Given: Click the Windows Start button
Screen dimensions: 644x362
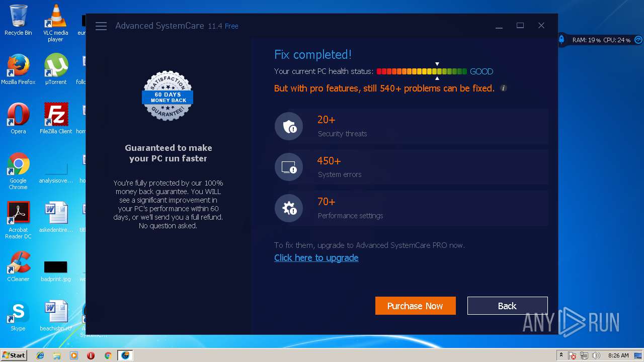Looking at the screenshot, I should click(14, 355).
